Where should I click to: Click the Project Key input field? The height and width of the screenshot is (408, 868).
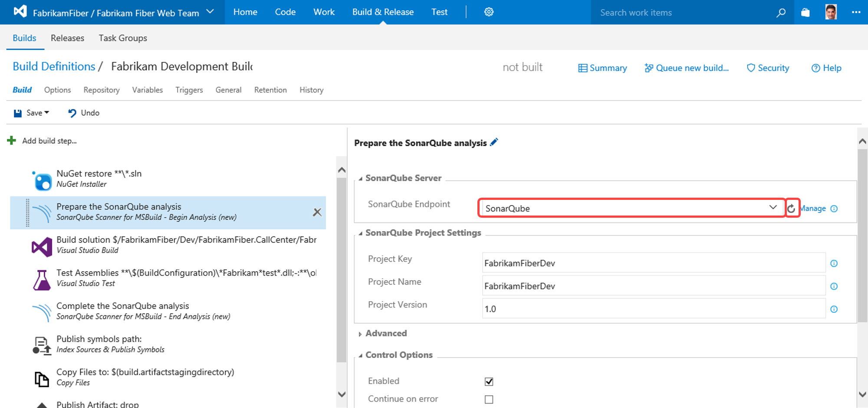tap(654, 263)
